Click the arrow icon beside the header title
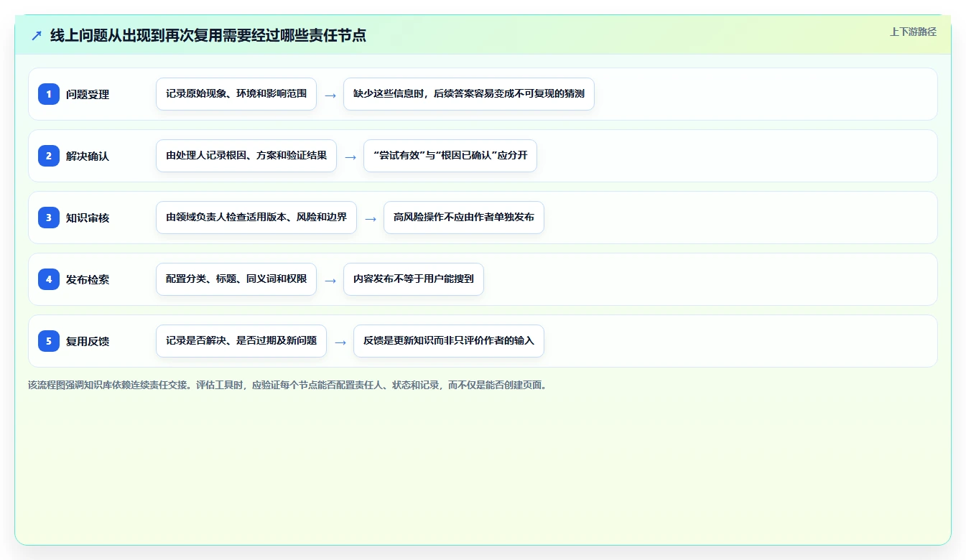Image resolution: width=966 pixels, height=560 pixels. click(x=37, y=36)
